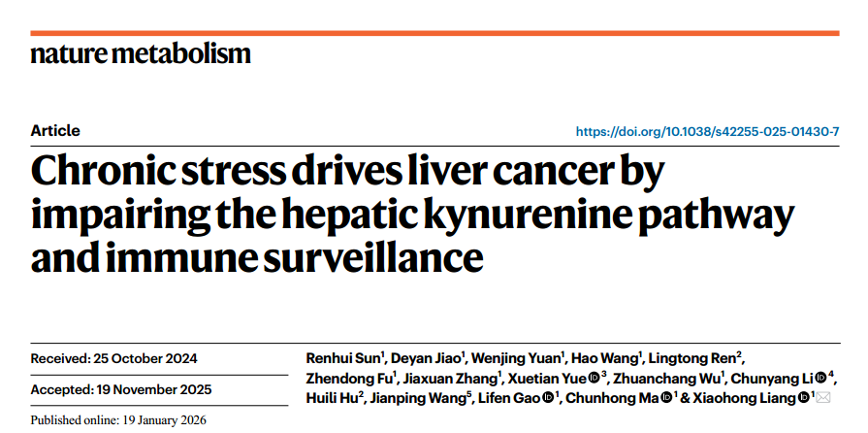The height and width of the screenshot is (433, 868).
Task: Click the 'Published online' date text
Action: [118, 420]
